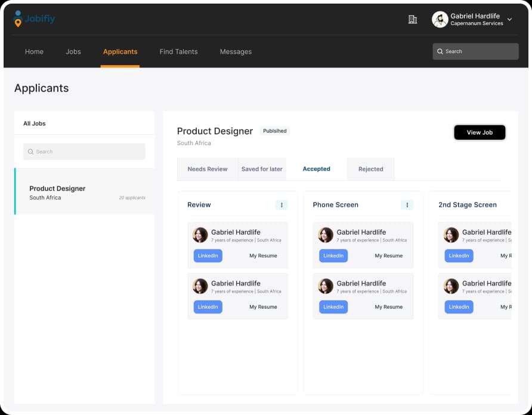Switch to the Needs Review tab
This screenshot has height=415, width=532.
[207, 169]
